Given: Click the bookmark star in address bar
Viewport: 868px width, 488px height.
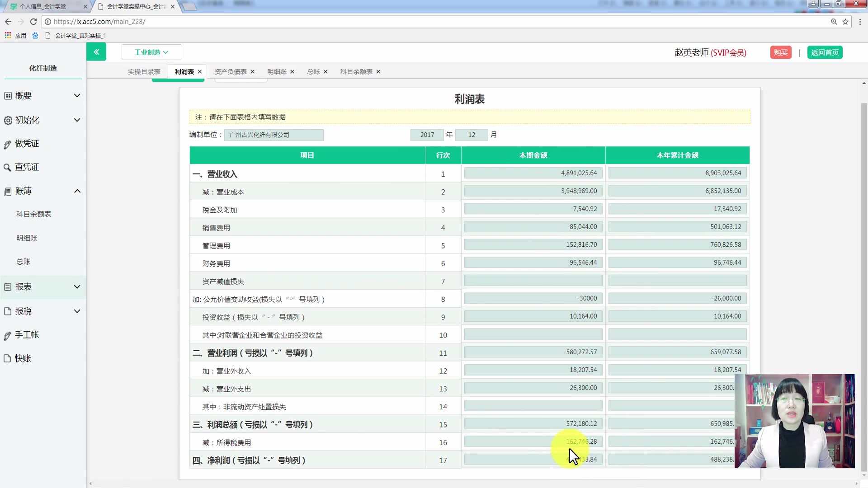Looking at the screenshot, I should [x=845, y=21].
